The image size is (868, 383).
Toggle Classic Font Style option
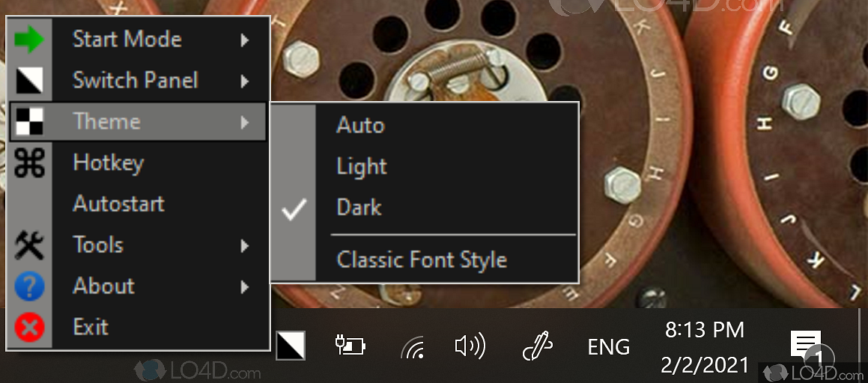(422, 260)
